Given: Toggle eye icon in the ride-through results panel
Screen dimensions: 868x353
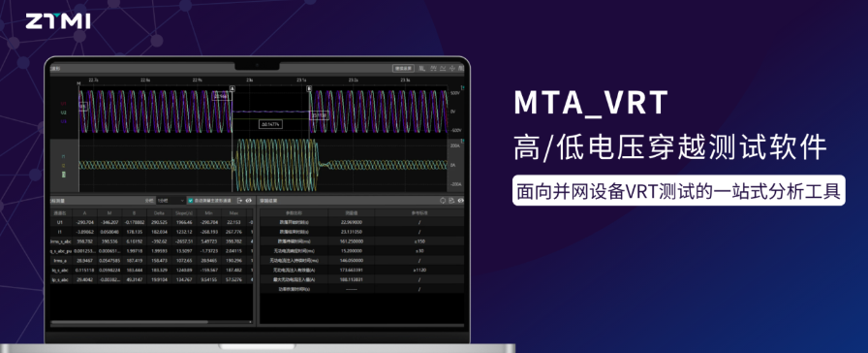Looking at the screenshot, I should click(460, 201).
